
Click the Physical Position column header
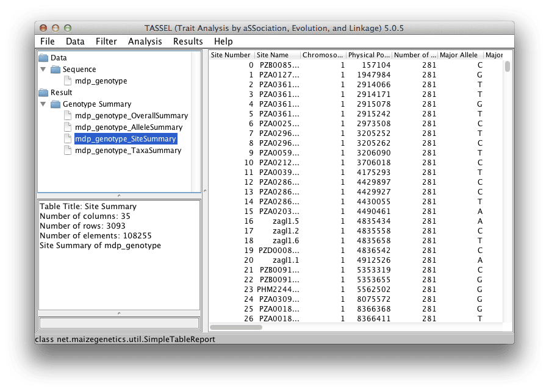coord(368,55)
